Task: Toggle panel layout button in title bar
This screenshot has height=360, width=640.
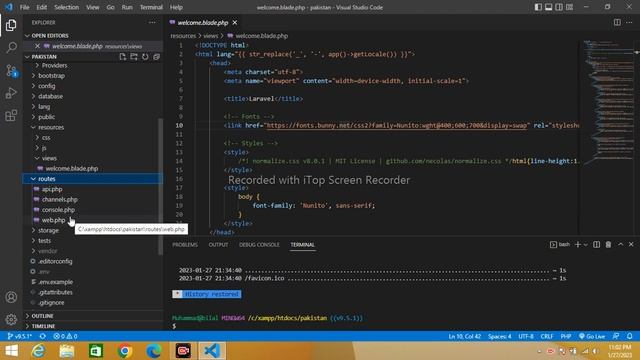Action: [549, 7]
